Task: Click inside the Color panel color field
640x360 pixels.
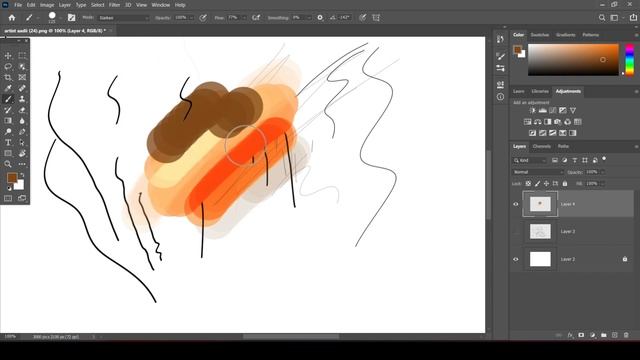Action: pos(573,60)
